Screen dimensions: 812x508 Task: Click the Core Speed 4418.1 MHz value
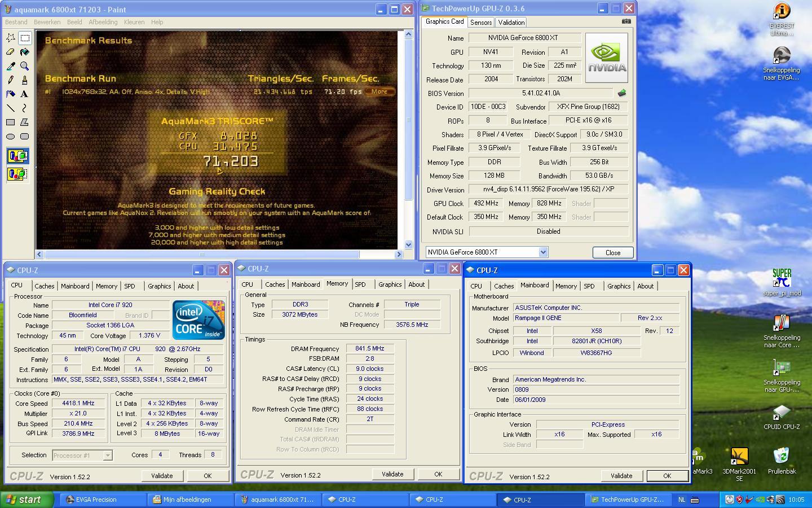78,404
